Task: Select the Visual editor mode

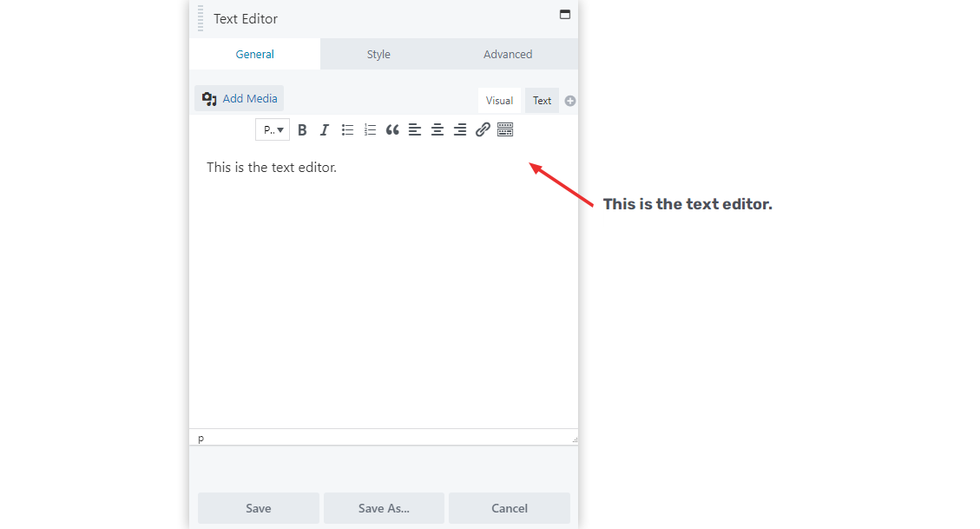Action: coord(499,101)
